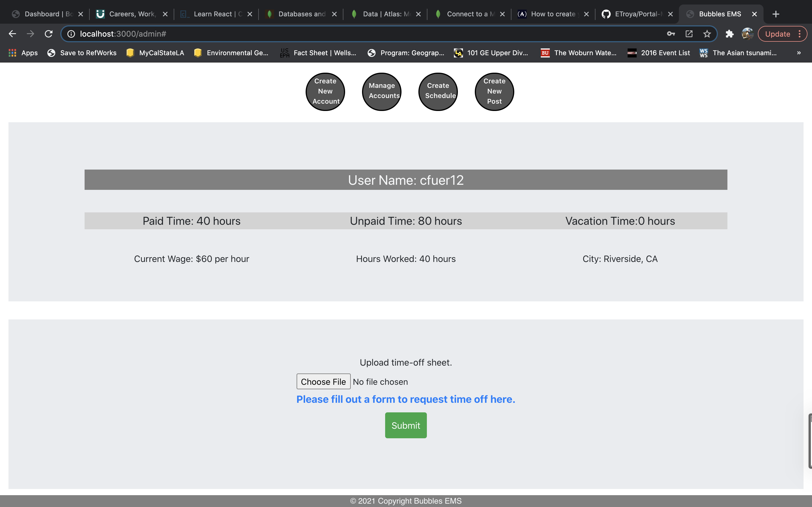Open the Extensions puzzle-piece icon

pyautogui.click(x=729, y=34)
